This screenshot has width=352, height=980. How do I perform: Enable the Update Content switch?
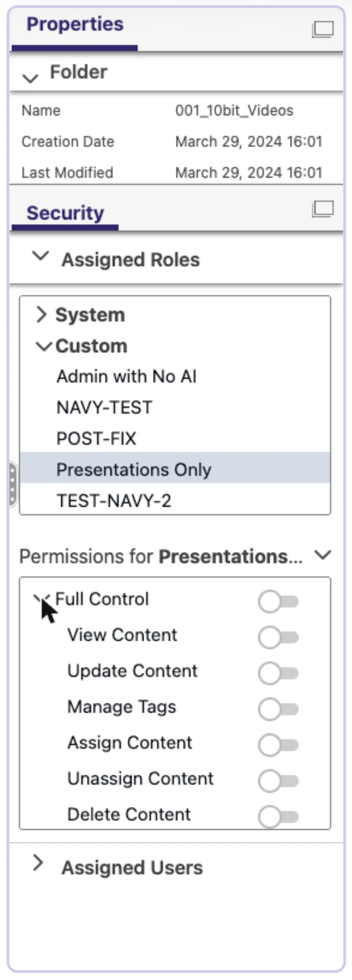278,673
